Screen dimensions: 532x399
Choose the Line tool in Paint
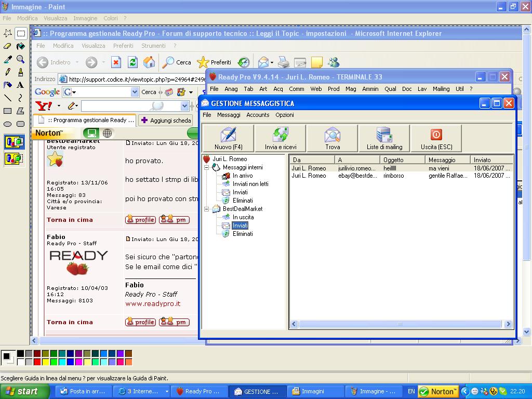point(8,98)
